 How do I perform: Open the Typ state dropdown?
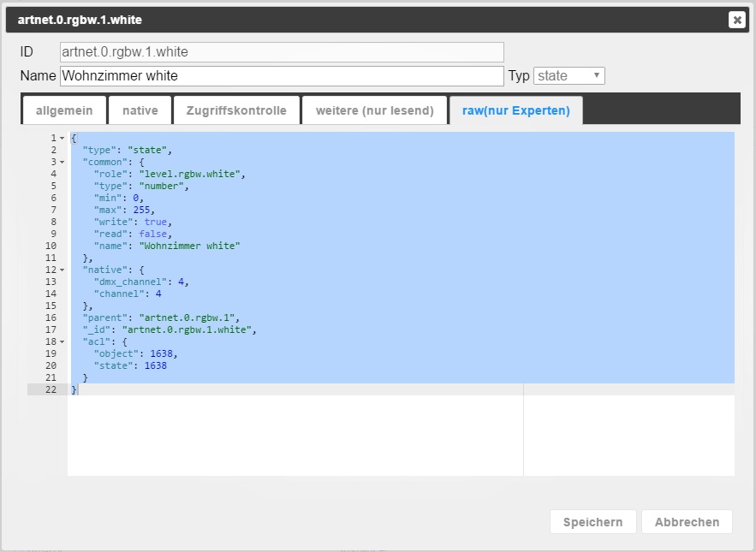(x=569, y=75)
